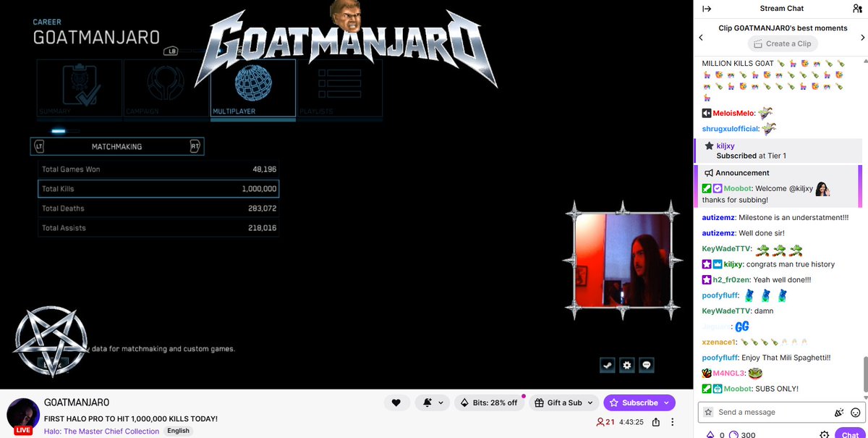This screenshot has height=438, width=868.
Task: Open the Bits balance icon
Action: tap(709, 434)
